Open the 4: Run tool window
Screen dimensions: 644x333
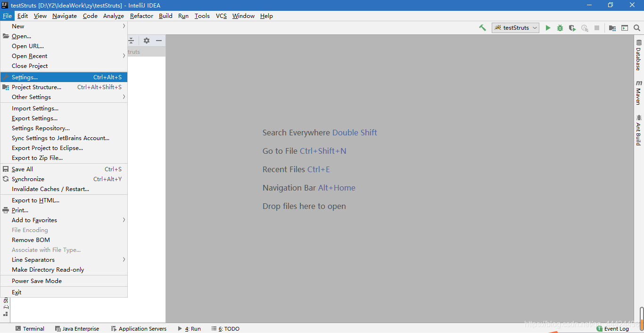click(x=190, y=329)
